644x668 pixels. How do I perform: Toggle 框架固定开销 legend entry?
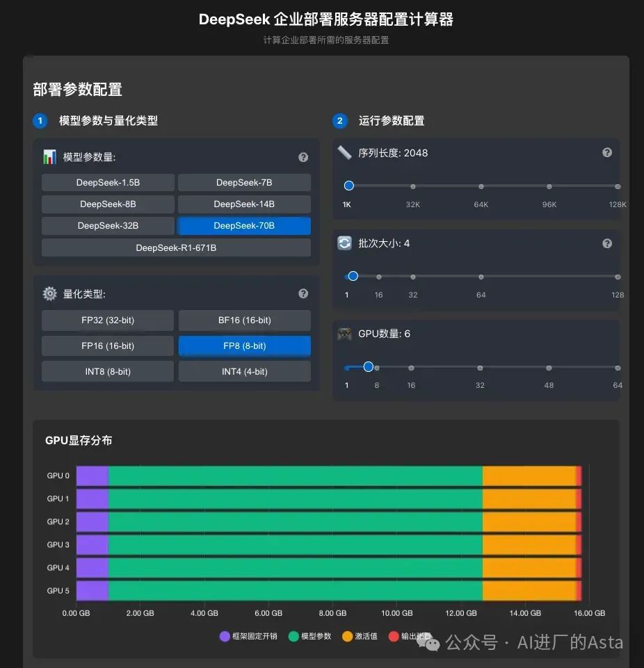point(248,636)
